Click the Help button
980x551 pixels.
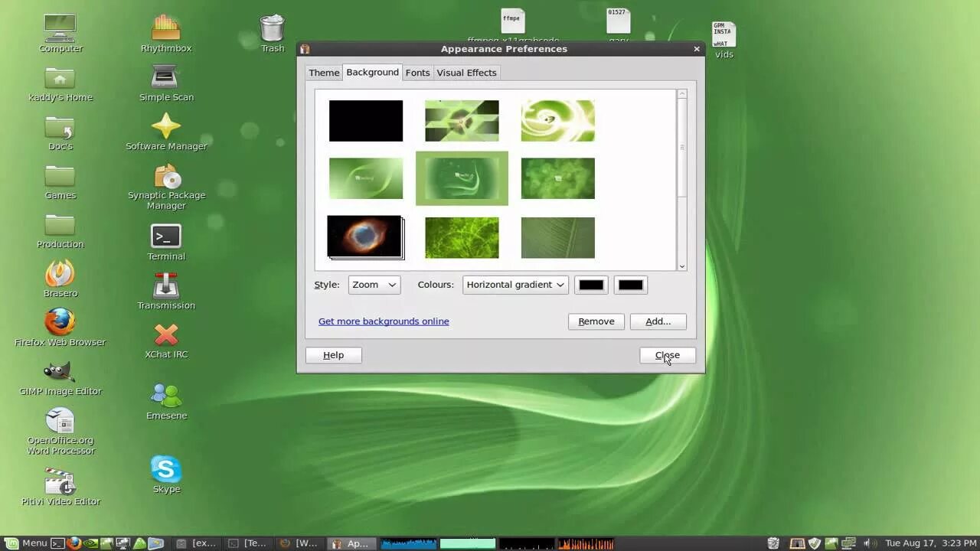tap(333, 355)
